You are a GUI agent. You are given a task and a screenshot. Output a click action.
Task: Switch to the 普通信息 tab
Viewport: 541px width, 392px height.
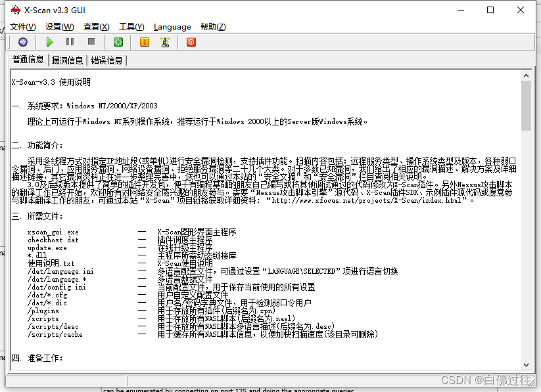pos(28,59)
